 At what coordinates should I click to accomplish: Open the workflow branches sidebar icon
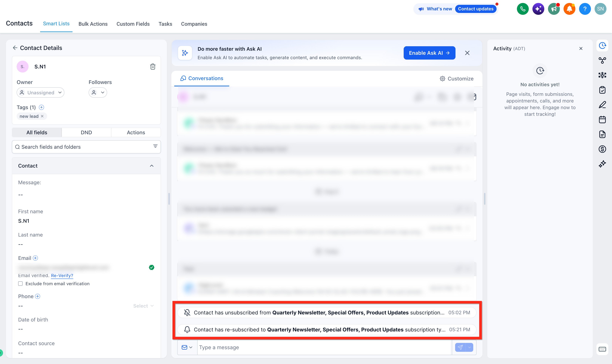602,60
